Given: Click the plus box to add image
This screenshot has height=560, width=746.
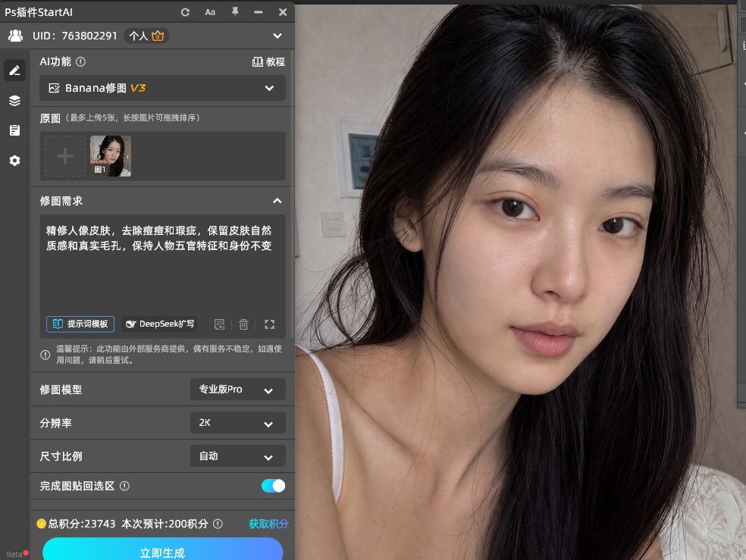Looking at the screenshot, I should pos(65,156).
